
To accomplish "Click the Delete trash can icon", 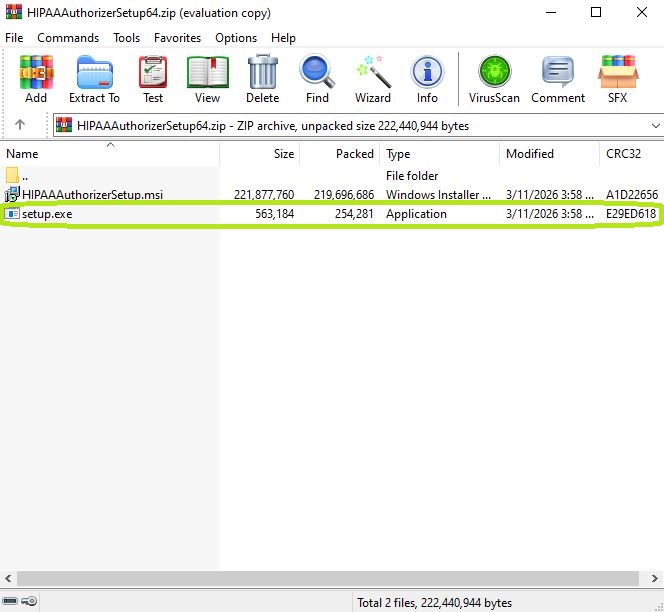I will [263, 72].
